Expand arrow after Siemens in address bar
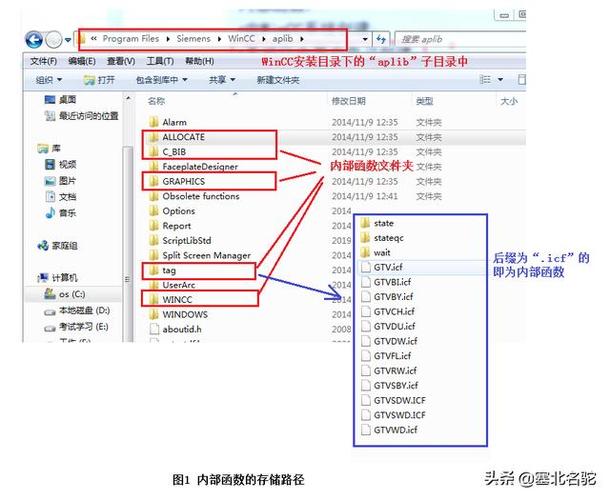The width and height of the screenshot is (610, 500). [x=219, y=39]
